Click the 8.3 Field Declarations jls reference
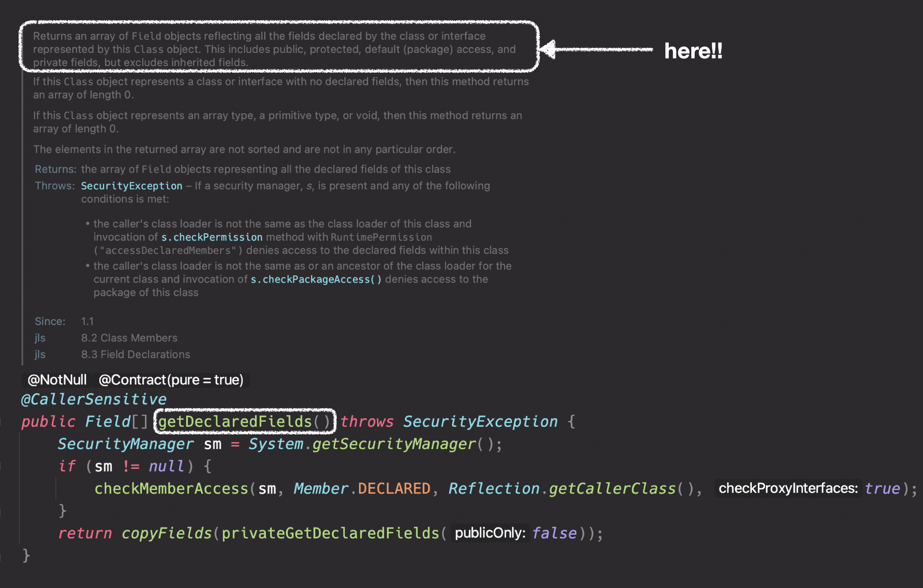Screen dimensions: 923x588 click(x=135, y=355)
